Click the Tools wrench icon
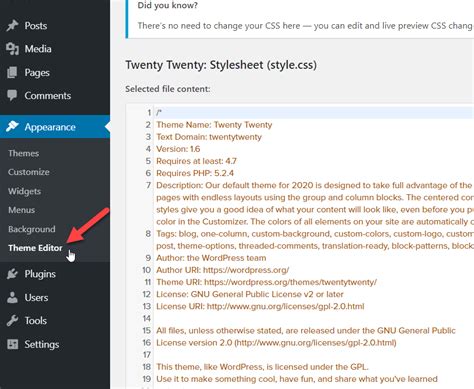 pyautogui.click(x=12, y=321)
